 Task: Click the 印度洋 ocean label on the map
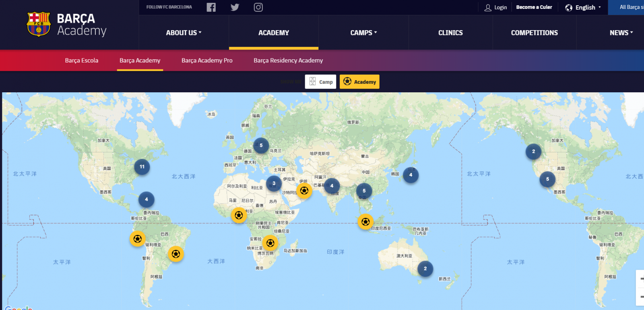tap(335, 252)
